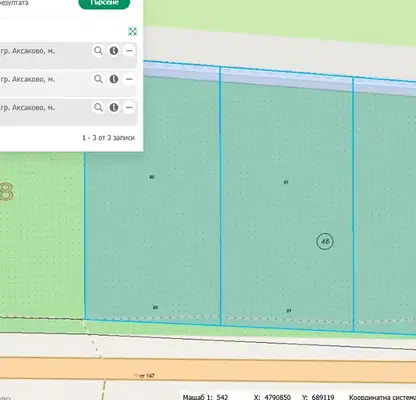Zoom to first Аксаково result magnifier

[x=98, y=51]
